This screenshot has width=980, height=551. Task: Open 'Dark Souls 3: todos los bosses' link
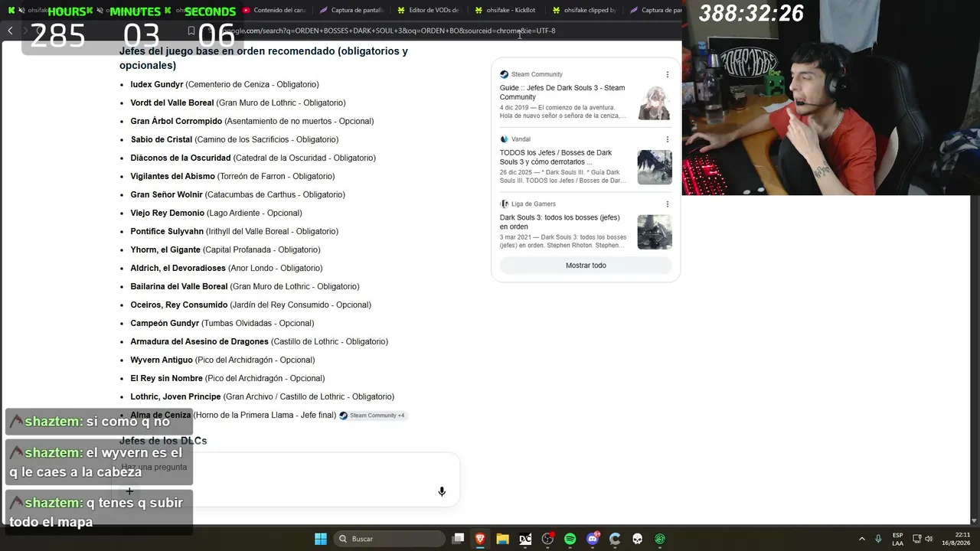click(560, 222)
